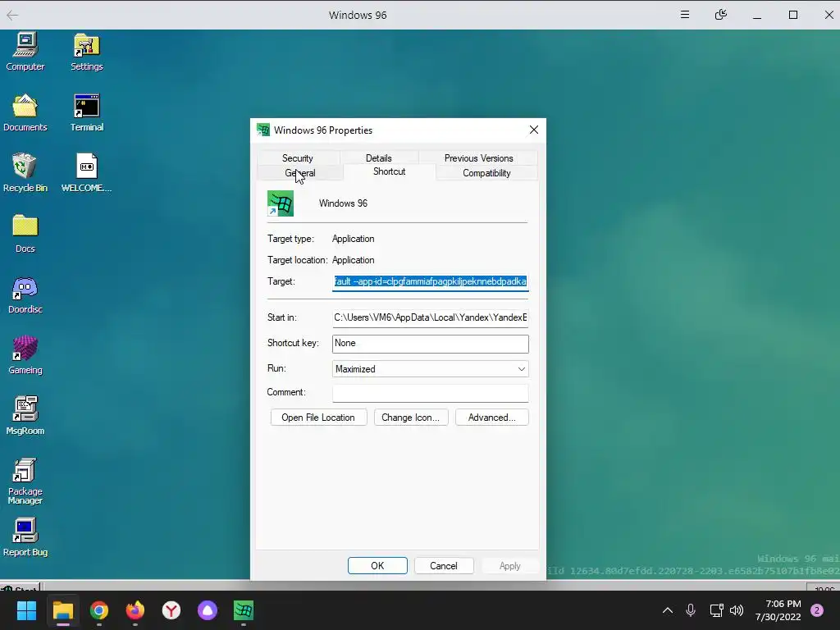Click the Windows 96 app taskbar icon
Screen dimensions: 840x630
coord(244,610)
